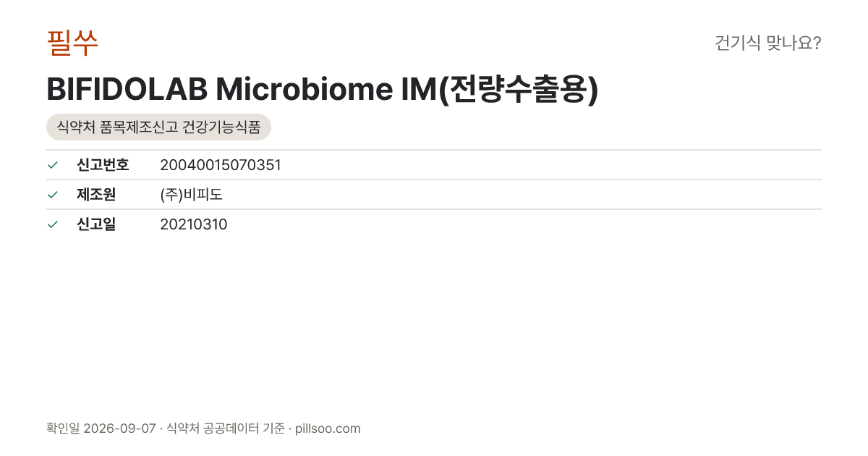The image size is (868, 456).
Task: Click the checkmark icon beside 신고일
Action: [52, 224]
